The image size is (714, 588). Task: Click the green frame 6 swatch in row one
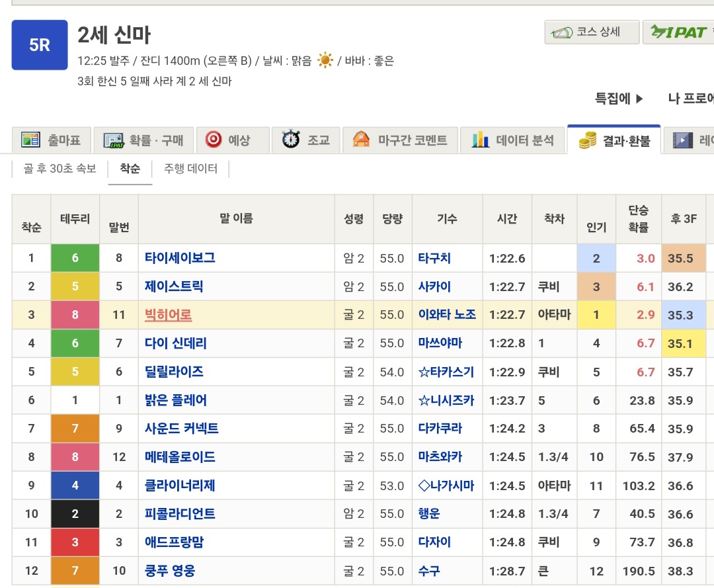pos(75,258)
